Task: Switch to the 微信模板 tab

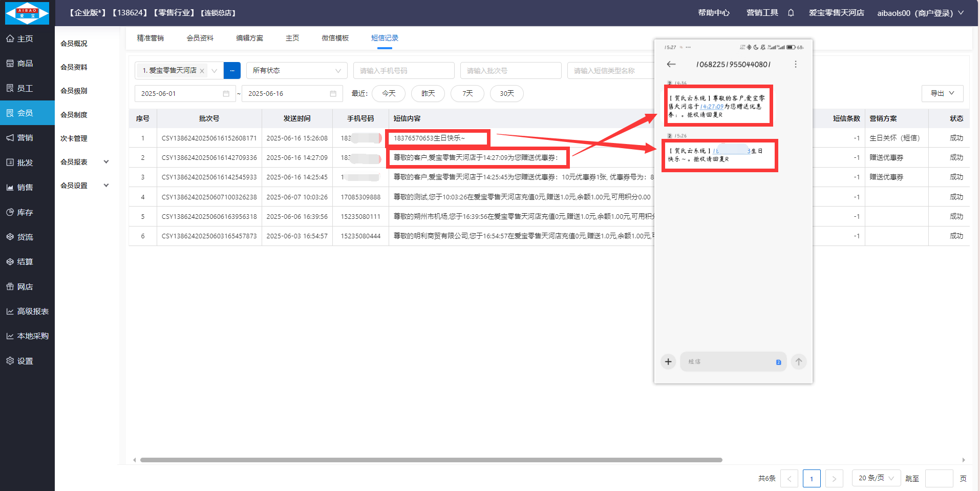Action: [335, 38]
